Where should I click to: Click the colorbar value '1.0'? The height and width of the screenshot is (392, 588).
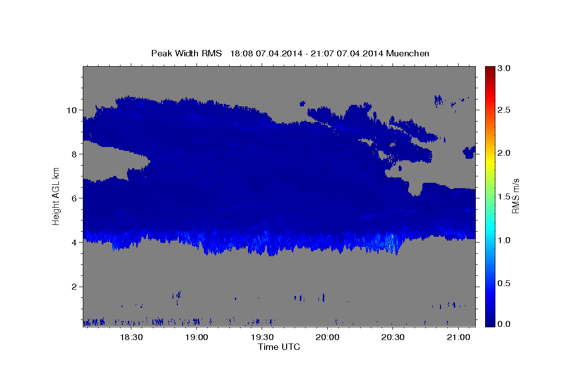(504, 240)
